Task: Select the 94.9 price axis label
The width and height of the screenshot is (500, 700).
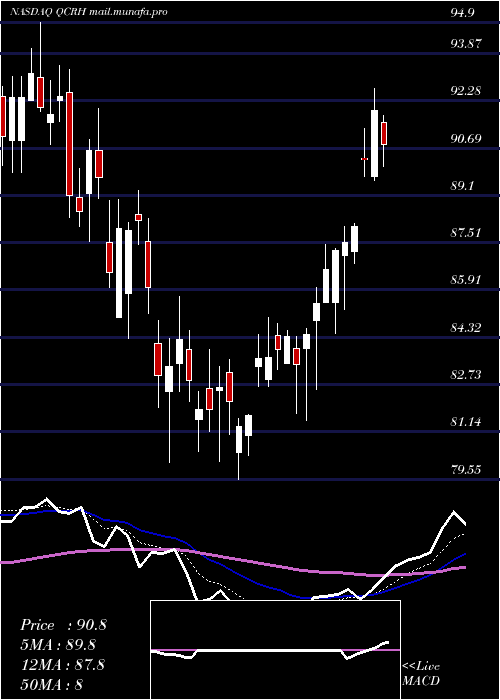Action: tap(462, 12)
